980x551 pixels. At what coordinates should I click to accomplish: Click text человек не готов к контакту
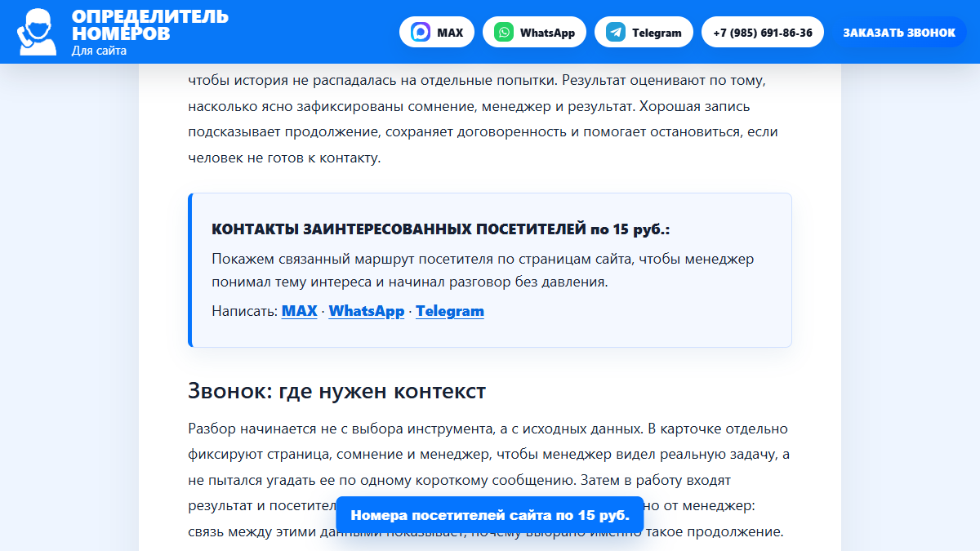pyautogui.click(x=284, y=158)
